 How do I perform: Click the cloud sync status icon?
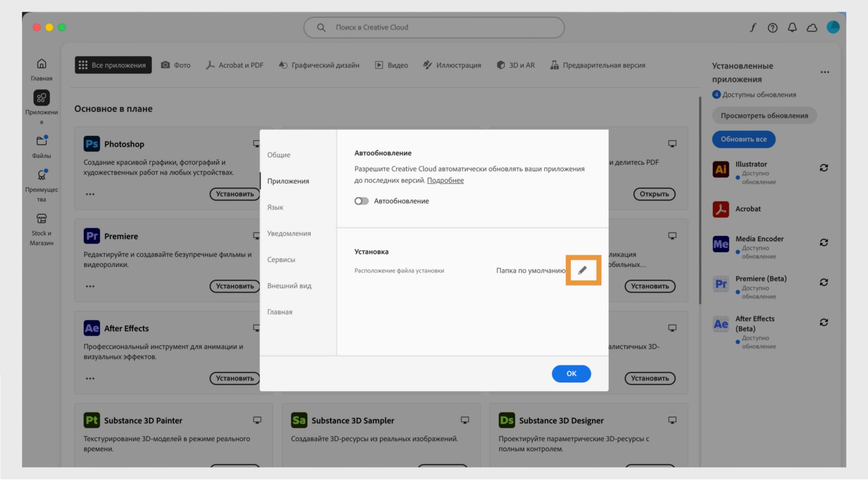coord(812,28)
